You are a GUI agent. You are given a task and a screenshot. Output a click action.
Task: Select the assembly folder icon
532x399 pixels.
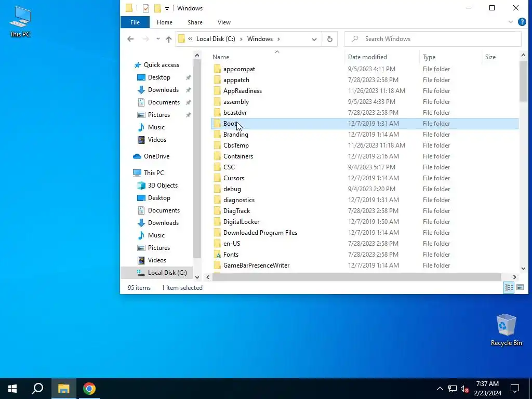point(218,102)
